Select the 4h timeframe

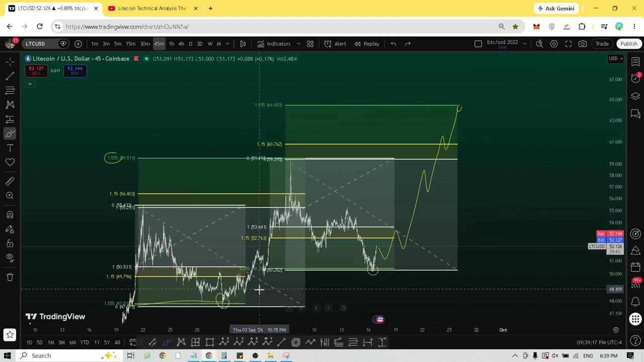[181, 44]
